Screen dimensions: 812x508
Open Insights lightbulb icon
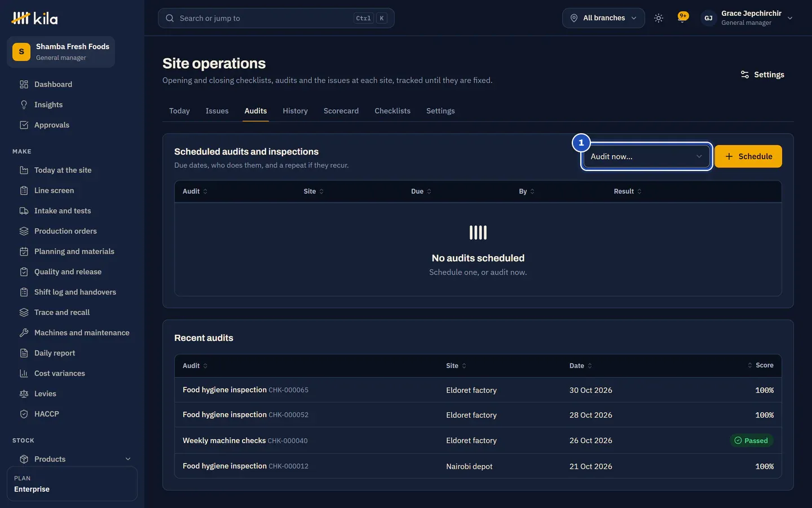(x=24, y=105)
